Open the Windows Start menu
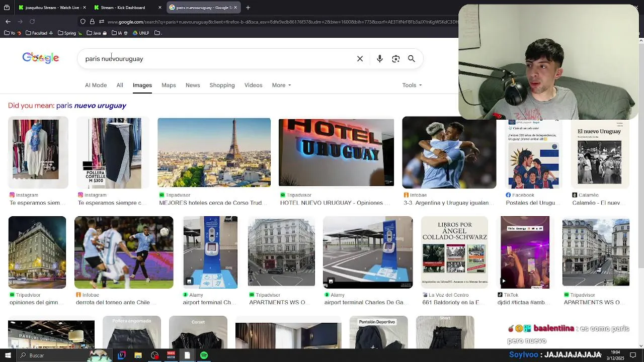The width and height of the screenshot is (644, 362). click(x=8, y=355)
